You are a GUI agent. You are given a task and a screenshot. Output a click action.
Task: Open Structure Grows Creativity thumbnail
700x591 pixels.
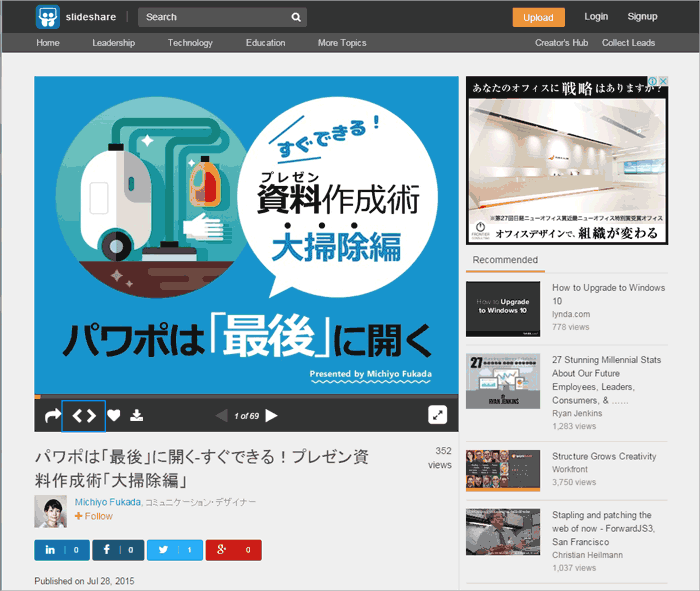(503, 470)
